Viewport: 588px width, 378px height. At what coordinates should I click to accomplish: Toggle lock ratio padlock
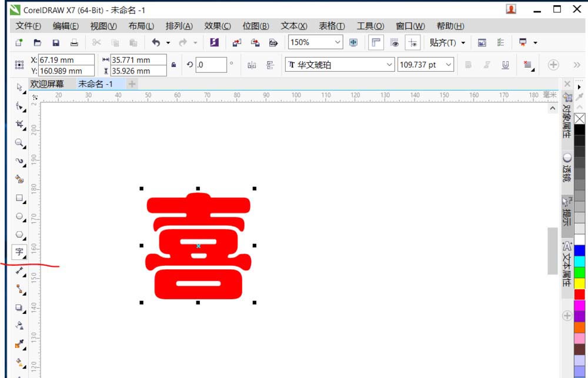coord(173,65)
